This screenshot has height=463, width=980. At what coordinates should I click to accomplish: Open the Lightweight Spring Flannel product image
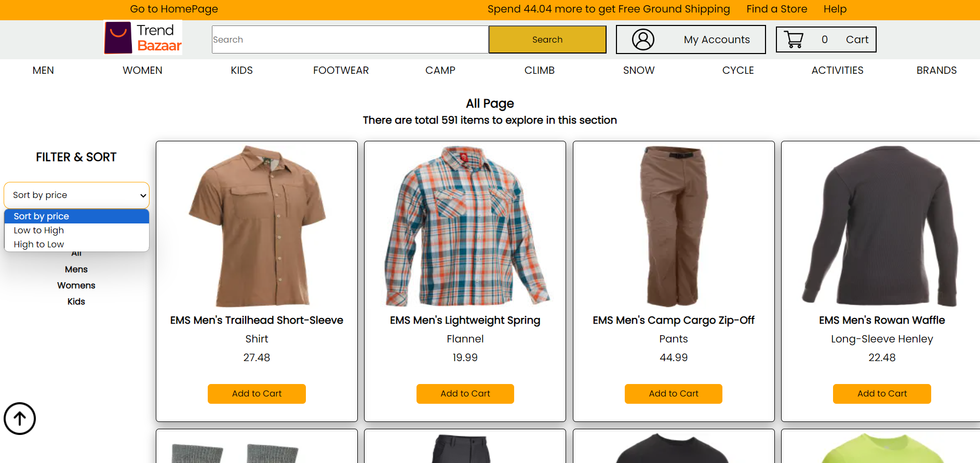tap(465, 226)
